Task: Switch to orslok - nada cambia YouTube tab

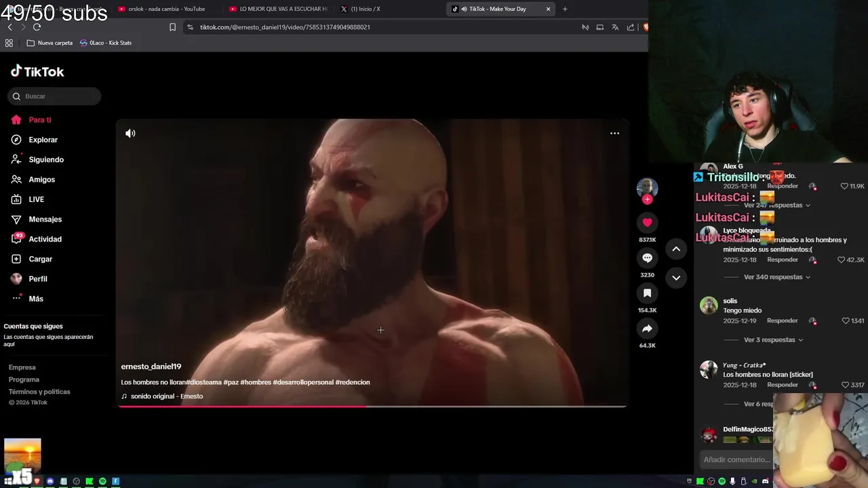Action: click(x=166, y=9)
